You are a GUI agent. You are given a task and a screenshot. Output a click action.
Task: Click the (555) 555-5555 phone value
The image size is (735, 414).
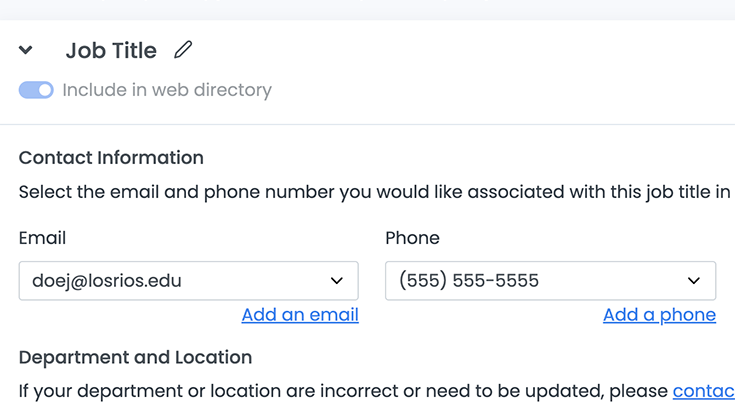[x=469, y=281]
